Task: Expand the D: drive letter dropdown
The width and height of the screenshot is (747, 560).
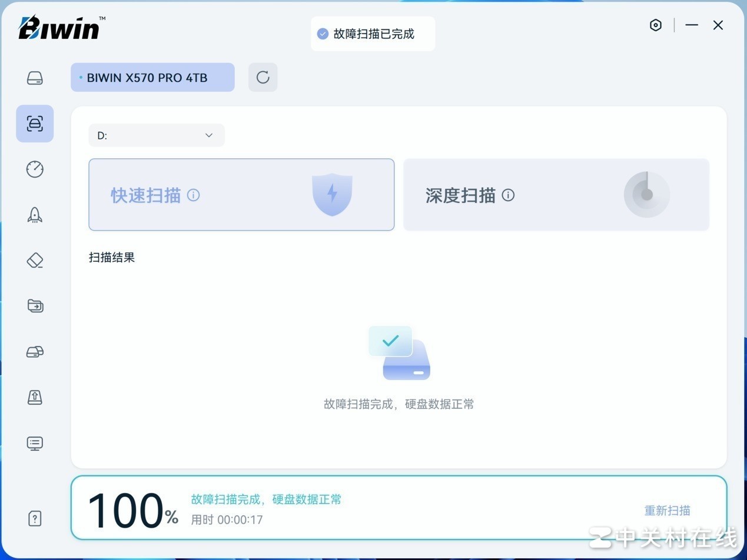Action: tap(157, 135)
